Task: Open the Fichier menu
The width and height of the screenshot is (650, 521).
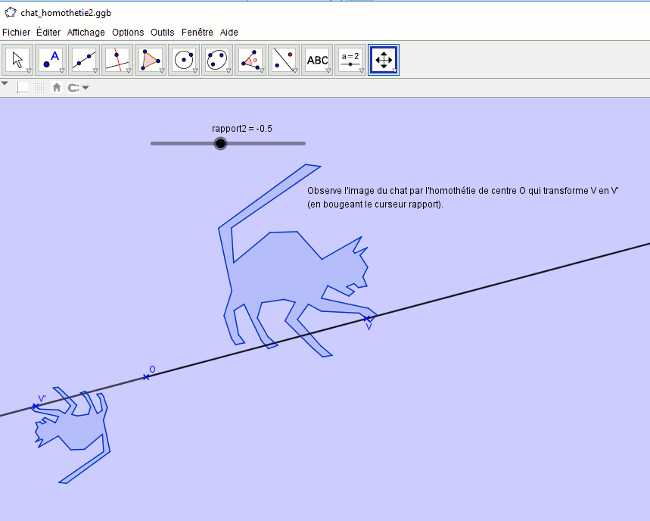Action: tap(16, 32)
